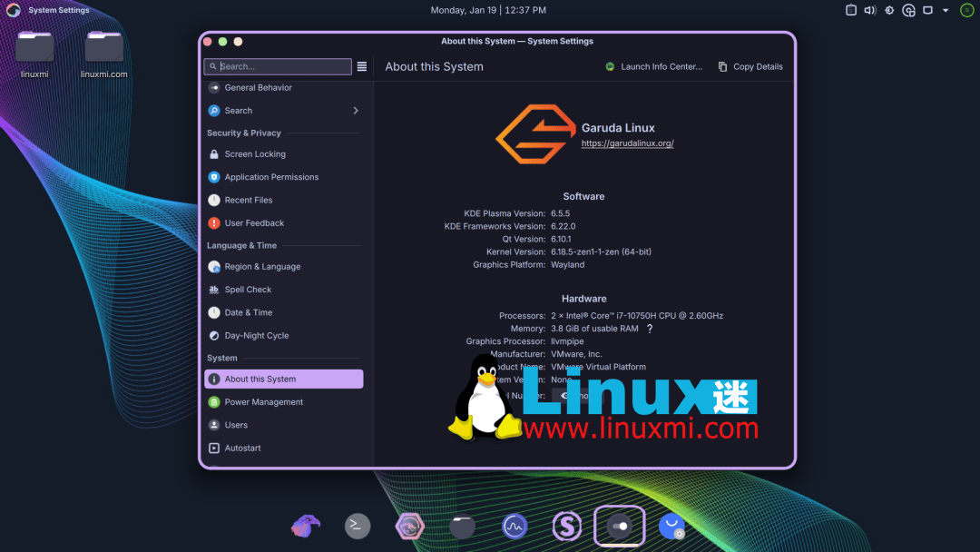
Task: Open the Search settings category
Action: tap(284, 111)
